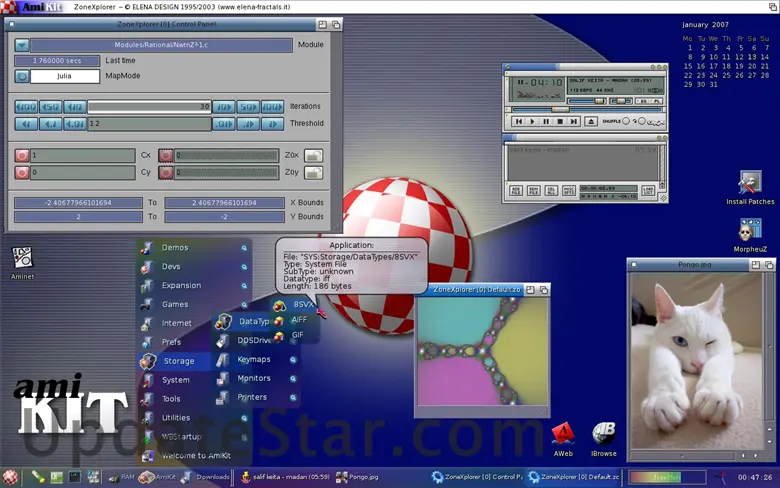Click the GIF datatype file icon
780x488 pixels.
(280, 336)
